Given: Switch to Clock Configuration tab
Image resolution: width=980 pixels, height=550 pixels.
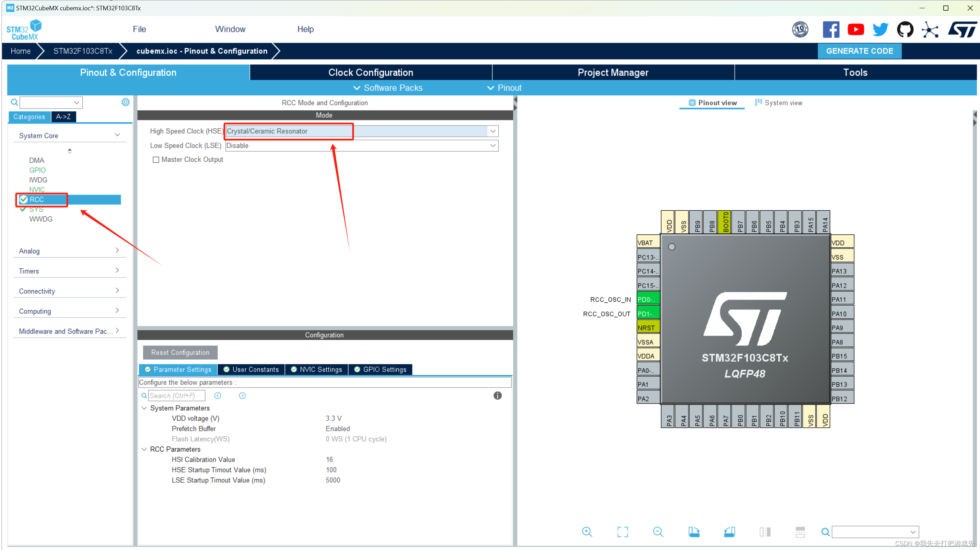Looking at the screenshot, I should (x=370, y=72).
